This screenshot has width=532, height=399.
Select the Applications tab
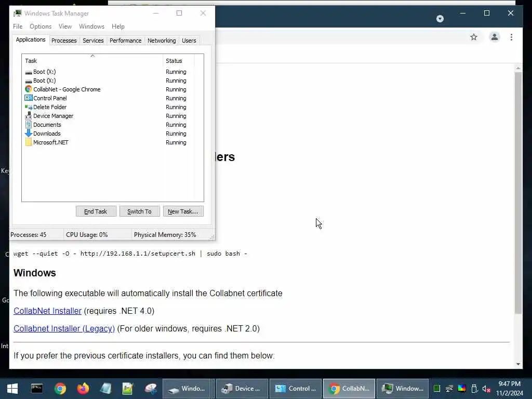(x=31, y=39)
